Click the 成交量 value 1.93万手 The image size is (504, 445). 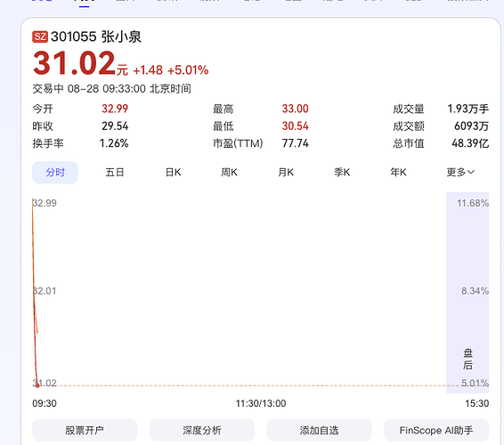[x=468, y=109]
